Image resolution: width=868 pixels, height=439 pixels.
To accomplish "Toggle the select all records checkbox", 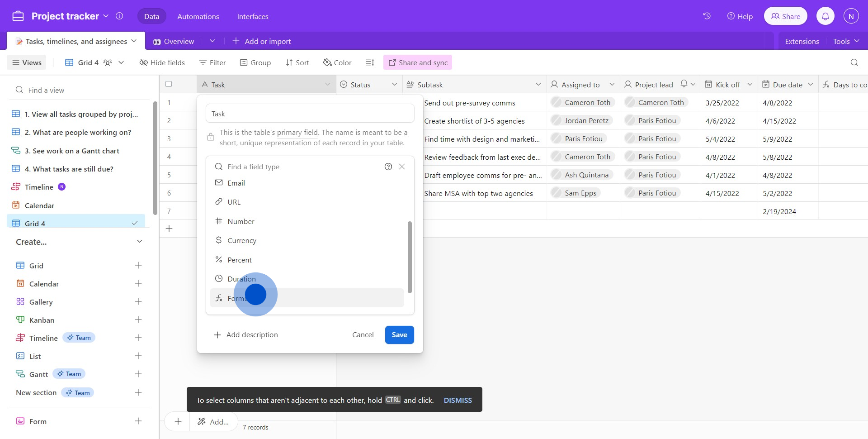I will [169, 84].
